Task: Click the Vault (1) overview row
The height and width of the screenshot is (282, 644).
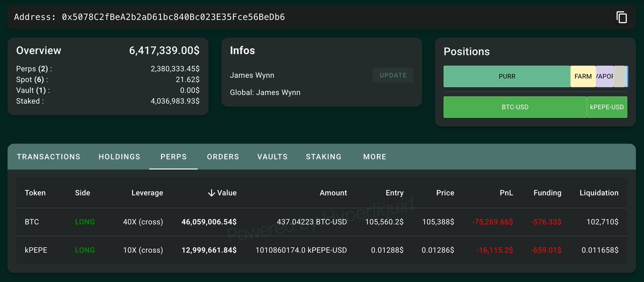Action: [x=108, y=90]
